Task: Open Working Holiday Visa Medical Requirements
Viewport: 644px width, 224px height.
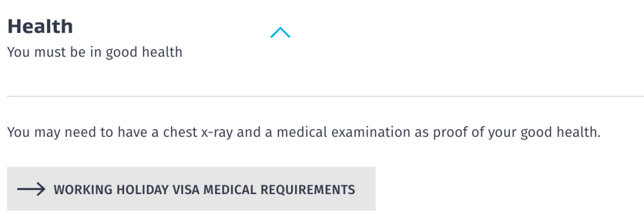Action: pos(191,189)
